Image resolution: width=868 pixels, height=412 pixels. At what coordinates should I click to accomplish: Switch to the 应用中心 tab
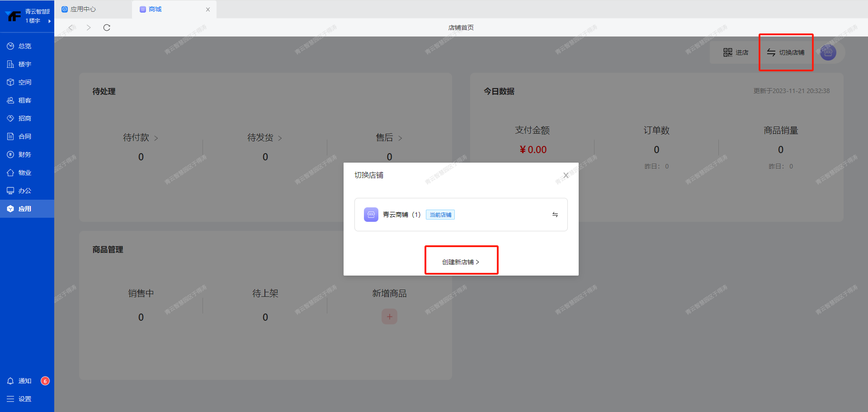pyautogui.click(x=83, y=9)
